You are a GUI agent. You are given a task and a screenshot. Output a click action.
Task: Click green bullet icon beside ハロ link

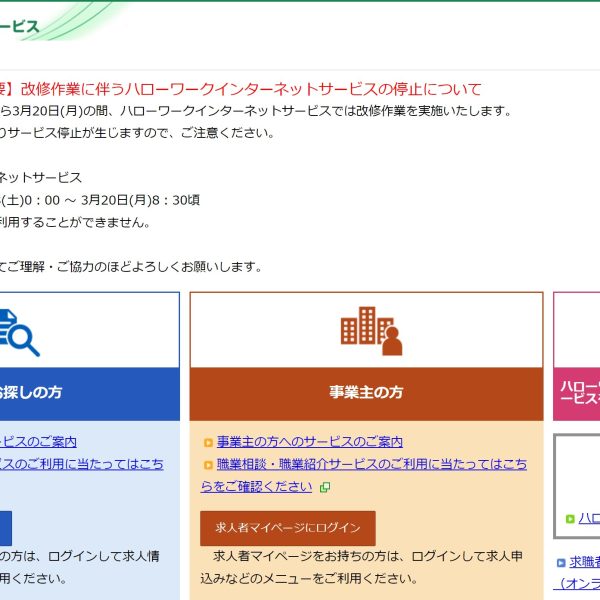tap(570, 519)
